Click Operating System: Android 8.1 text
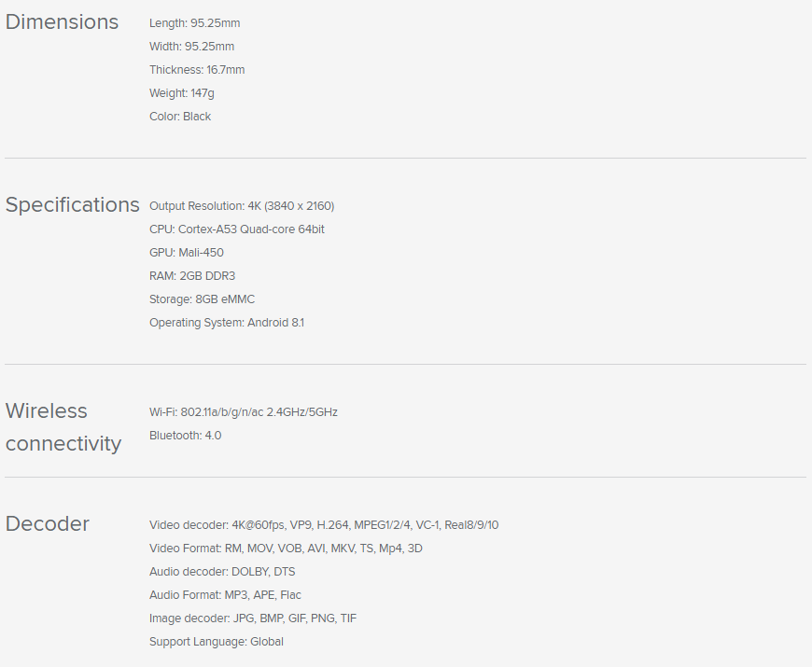Screen dimensions: 812x667 click(227, 323)
